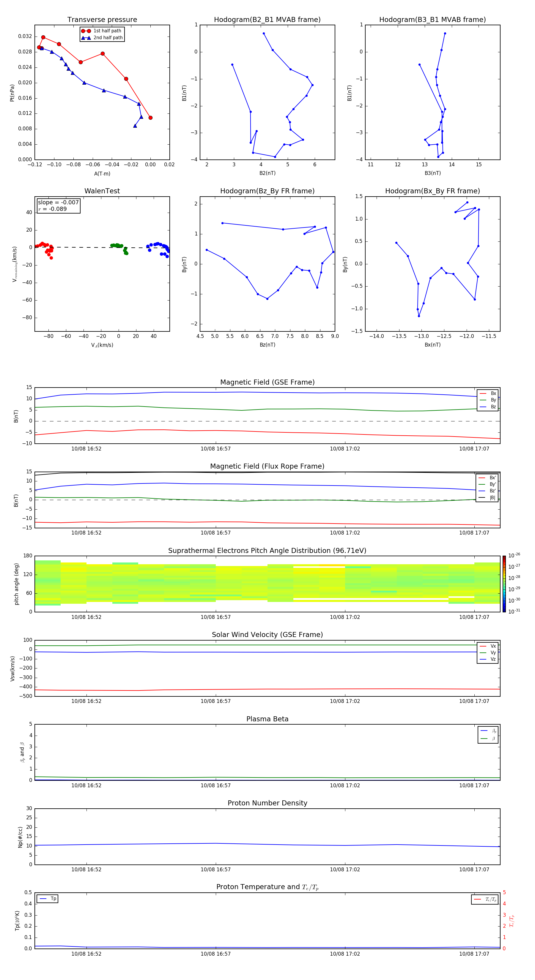535x980 pixels.
Task: Click the 'Magnetic Field (GSE Frame)' title
Action: point(267,382)
